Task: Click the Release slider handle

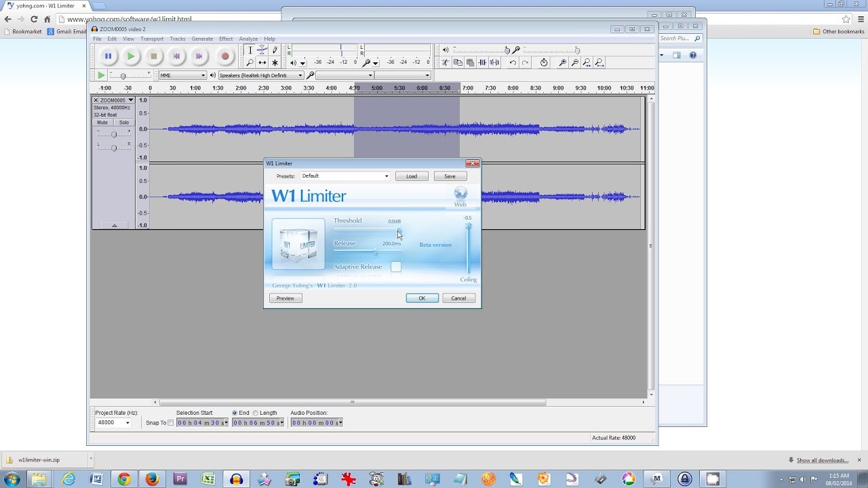Action: [376, 252]
